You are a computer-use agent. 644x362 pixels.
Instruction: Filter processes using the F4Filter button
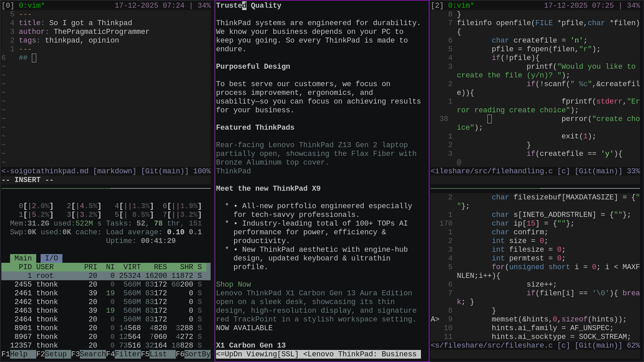(123, 354)
